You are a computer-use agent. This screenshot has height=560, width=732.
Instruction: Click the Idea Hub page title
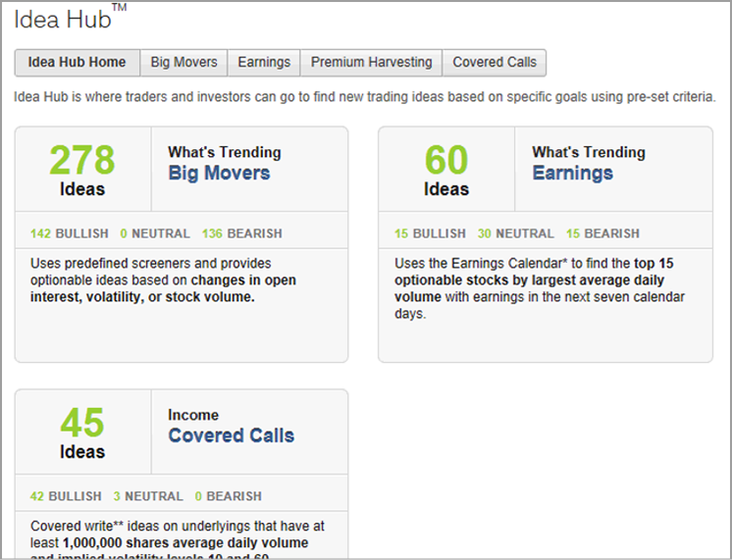pyautogui.click(x=70, y=18)
